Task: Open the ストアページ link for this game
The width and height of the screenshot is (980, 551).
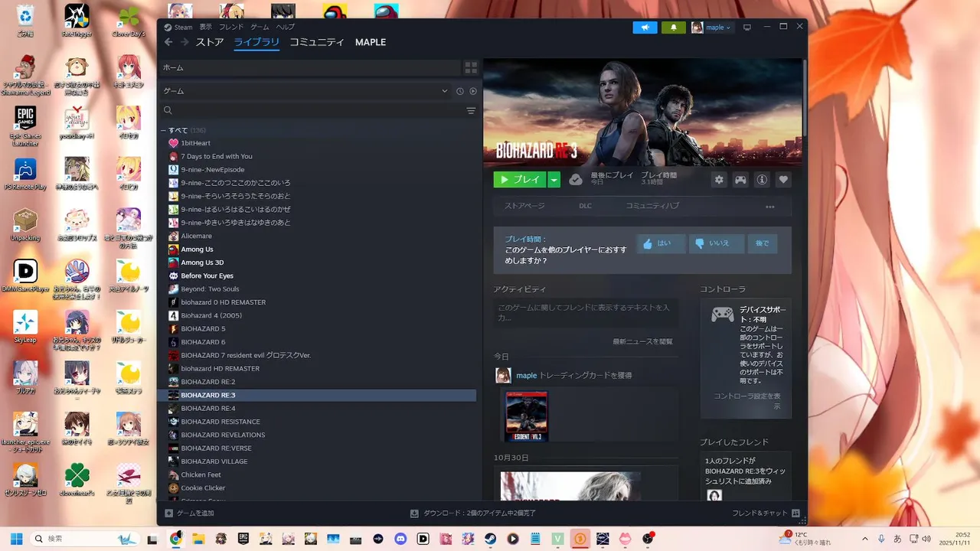Action: (524, 206)
